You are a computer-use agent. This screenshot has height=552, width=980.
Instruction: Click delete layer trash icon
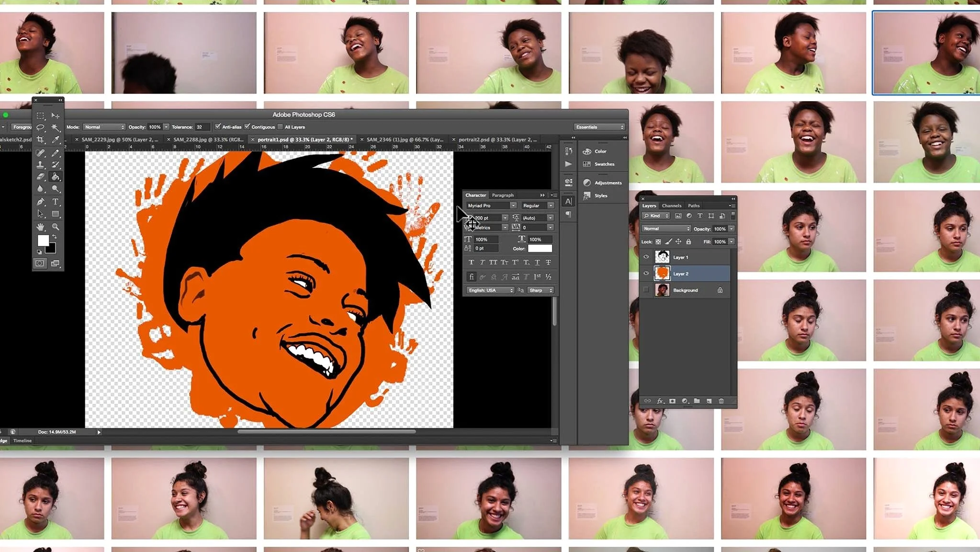[721, 401]
